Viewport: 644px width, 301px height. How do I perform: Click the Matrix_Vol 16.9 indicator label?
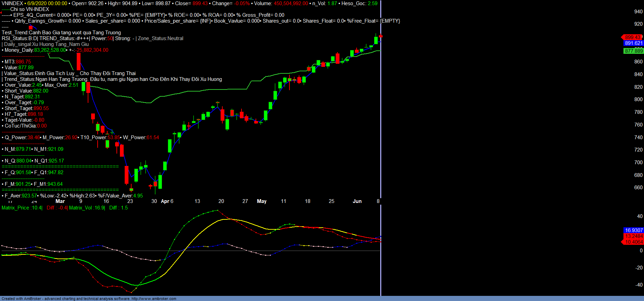[87, 208]
